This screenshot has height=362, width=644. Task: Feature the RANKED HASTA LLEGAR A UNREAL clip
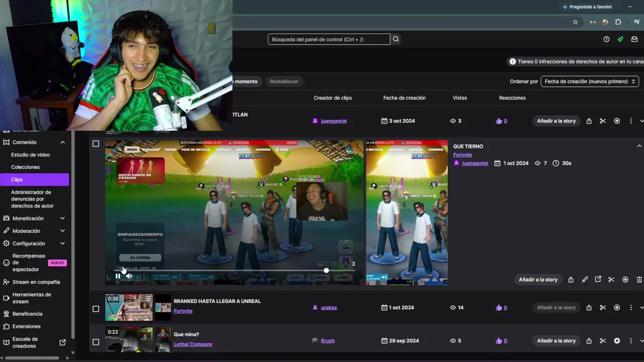tap(617, 308)
